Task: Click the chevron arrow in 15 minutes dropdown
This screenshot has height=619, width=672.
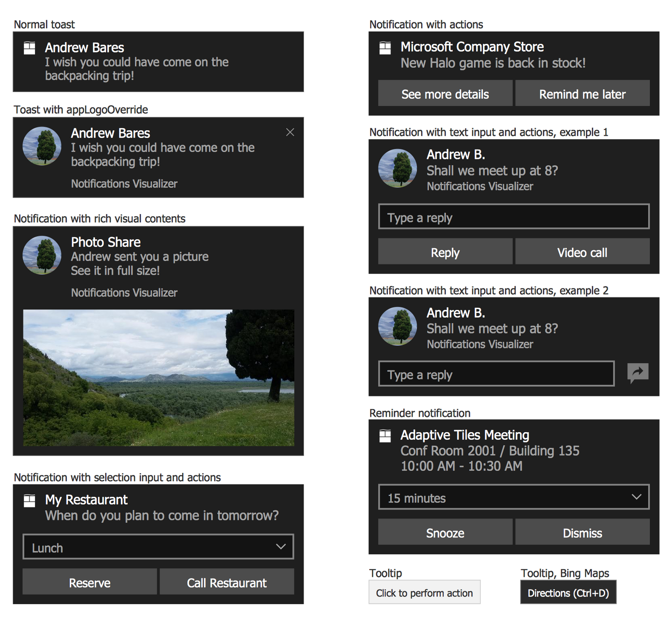Action: click(x=637, y=497)
